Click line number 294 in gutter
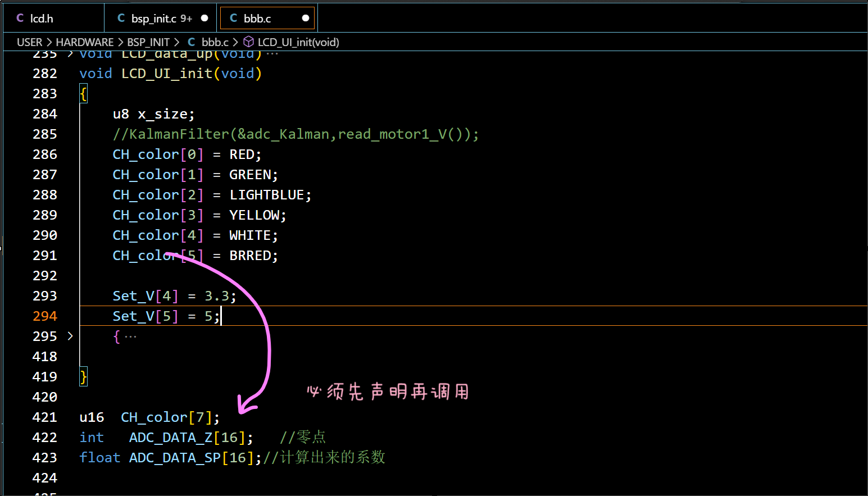 click(45, 316)
